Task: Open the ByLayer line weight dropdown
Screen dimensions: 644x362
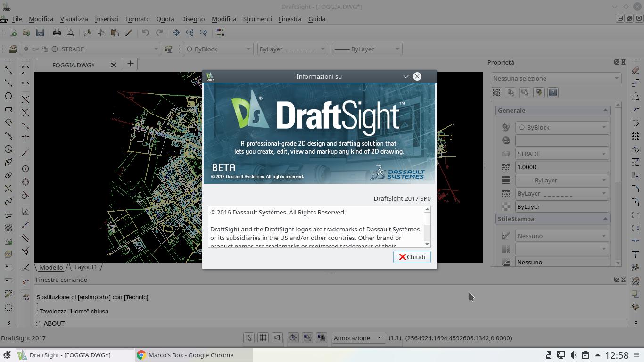Action: coord(367,49)
